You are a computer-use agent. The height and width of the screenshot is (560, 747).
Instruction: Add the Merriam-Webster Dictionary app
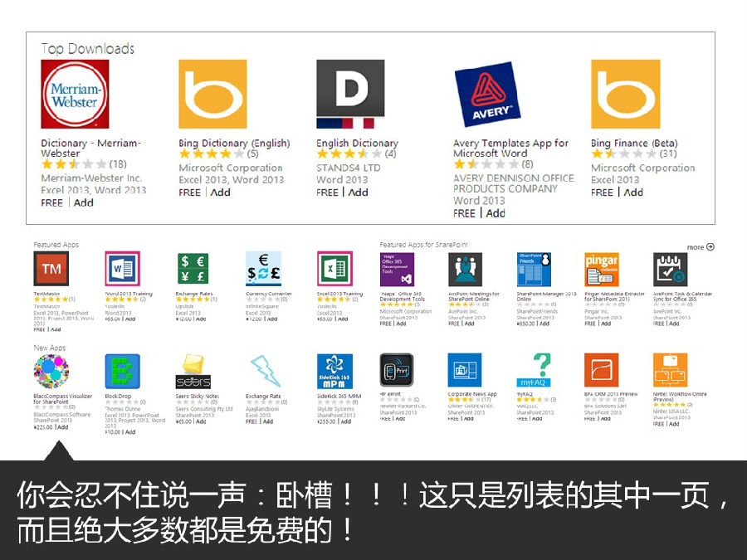(x=83, y=202)
